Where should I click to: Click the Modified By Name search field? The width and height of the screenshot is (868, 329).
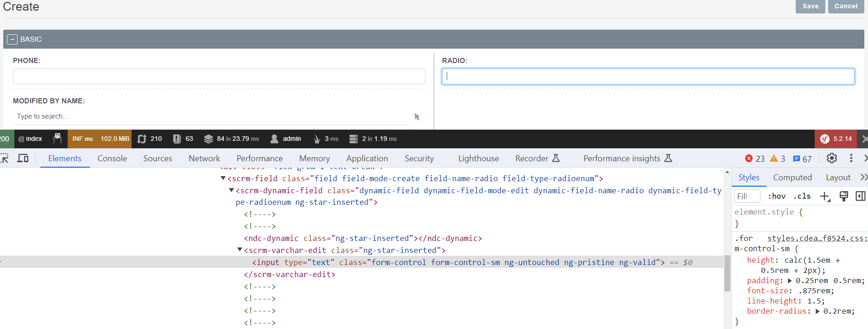(211, 116)
